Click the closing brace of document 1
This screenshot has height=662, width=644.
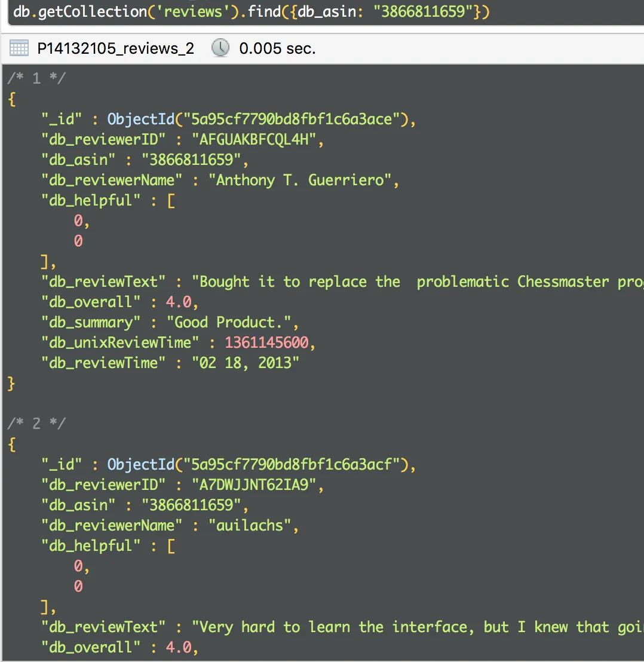coord(11,384)
